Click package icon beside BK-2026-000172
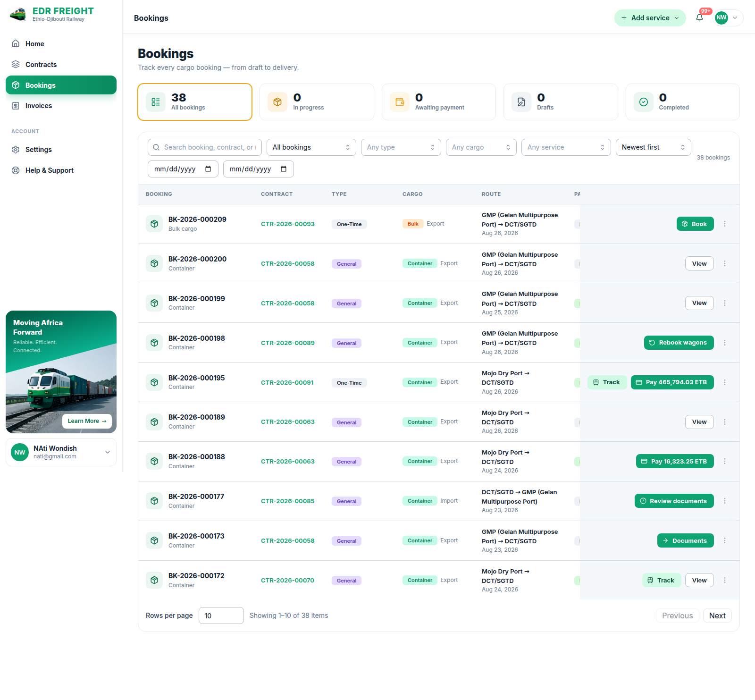The height and width of the screenshot is (700, 755). click(x=154, y=581)
